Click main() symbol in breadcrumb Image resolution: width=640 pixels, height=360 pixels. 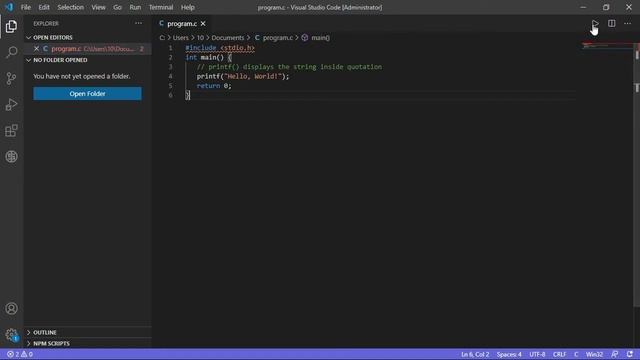pos(320,38)
